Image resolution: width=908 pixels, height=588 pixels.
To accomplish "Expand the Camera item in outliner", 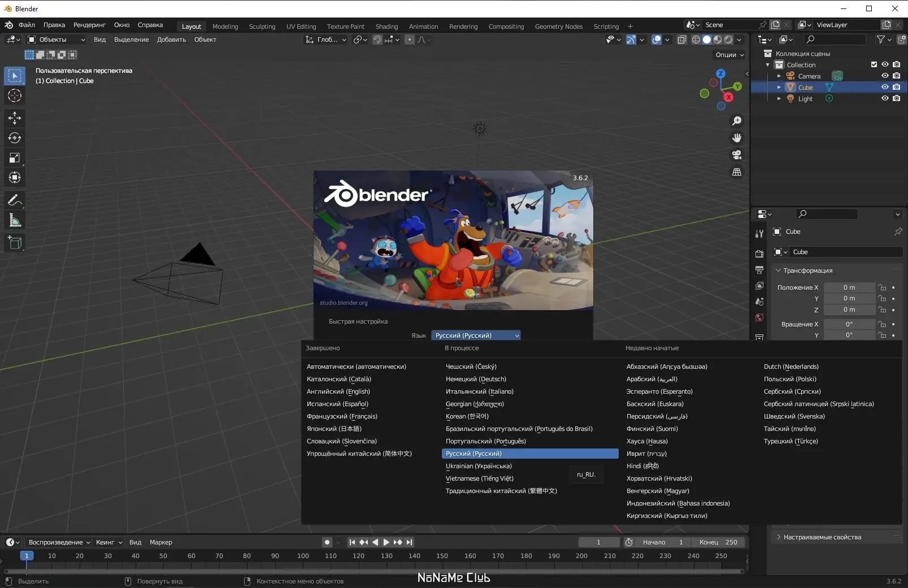I will click(x=779, y=76).
